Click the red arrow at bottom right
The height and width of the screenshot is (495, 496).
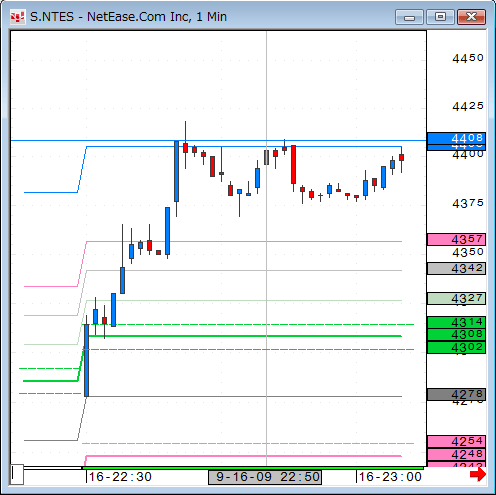[478, 474]
